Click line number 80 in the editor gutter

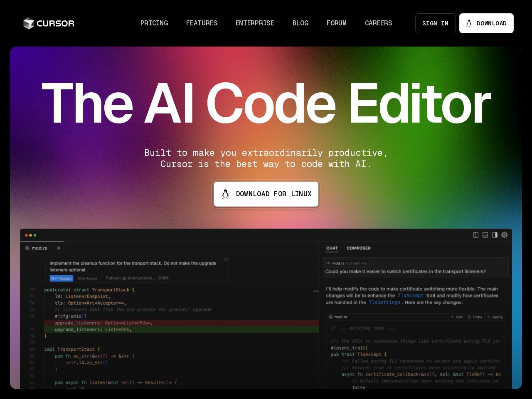pyautogui.click(x=32, y=350)
